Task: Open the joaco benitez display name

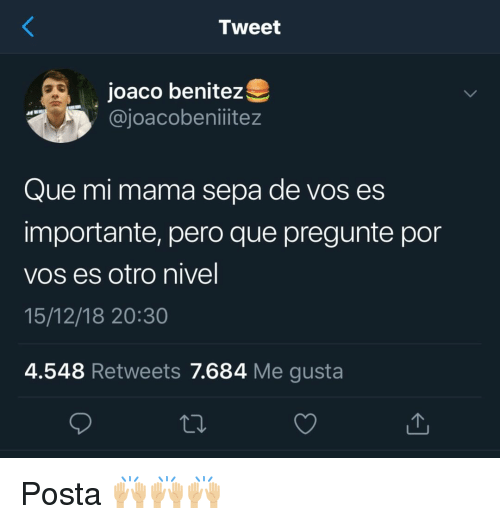Action: 175,91
